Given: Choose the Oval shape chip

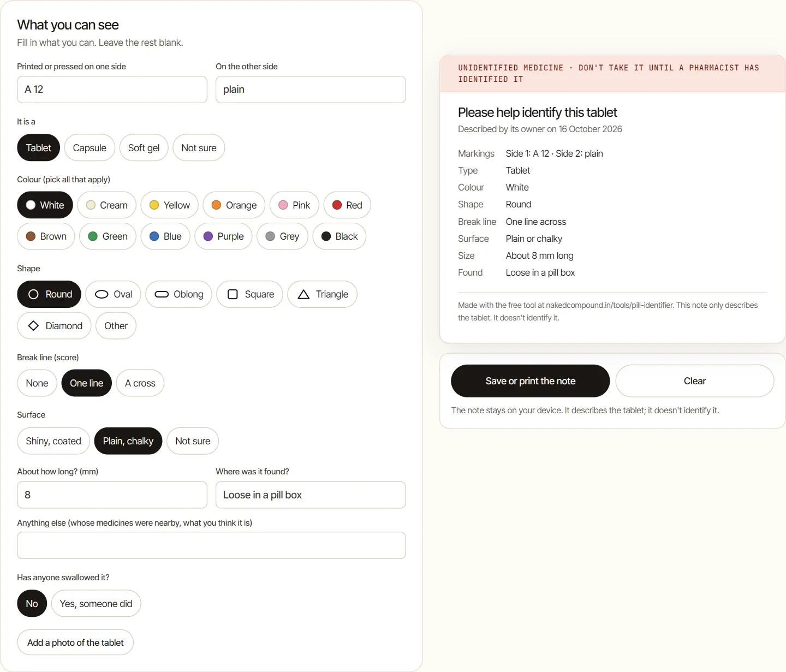Looking at the screenshot, I should (x=113, y=294).
